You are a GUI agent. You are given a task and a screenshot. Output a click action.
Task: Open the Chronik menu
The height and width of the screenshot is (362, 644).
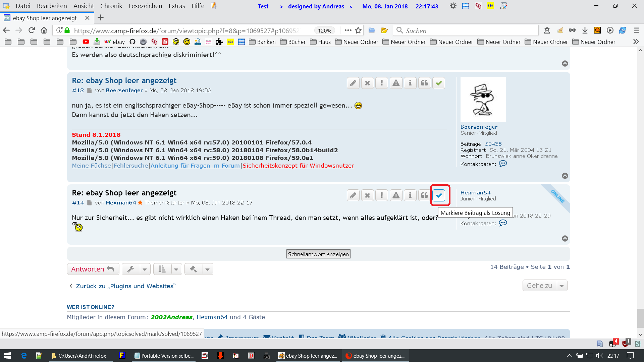(111, 6)
